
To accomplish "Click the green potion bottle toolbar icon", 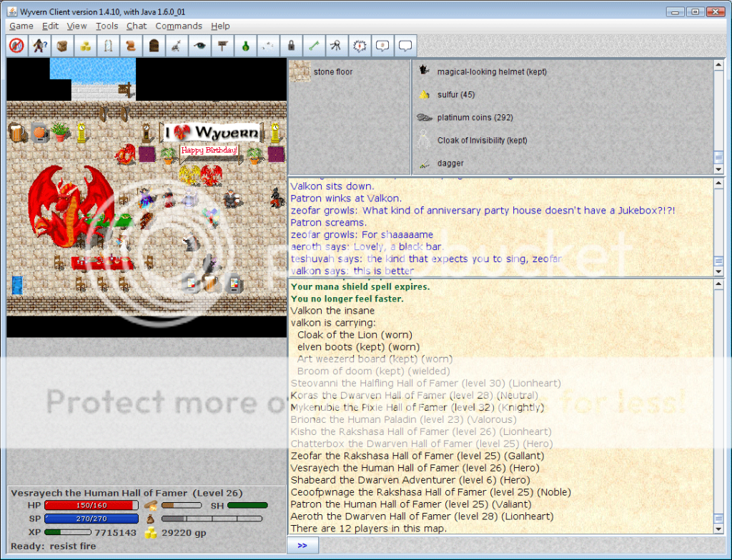I will point(246,46).
